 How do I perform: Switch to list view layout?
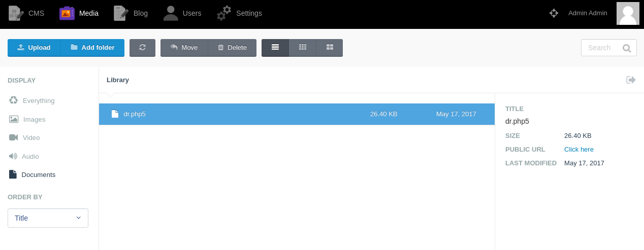coord(275,48)
